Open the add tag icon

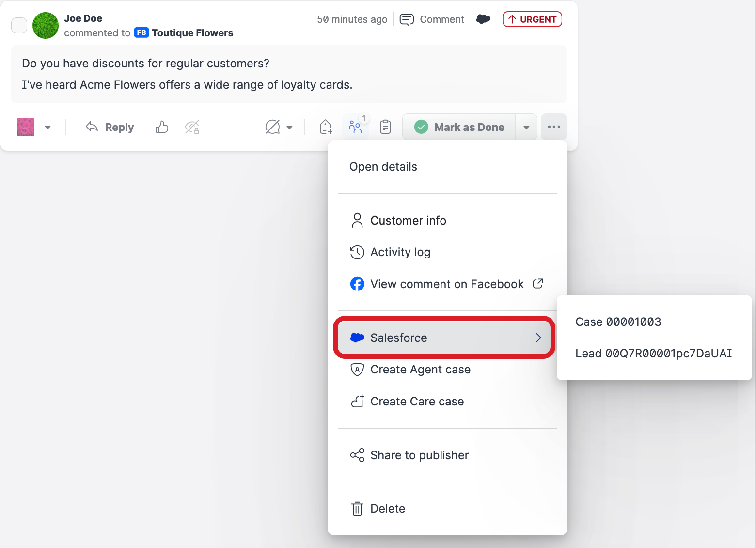(x=325, y=127)
